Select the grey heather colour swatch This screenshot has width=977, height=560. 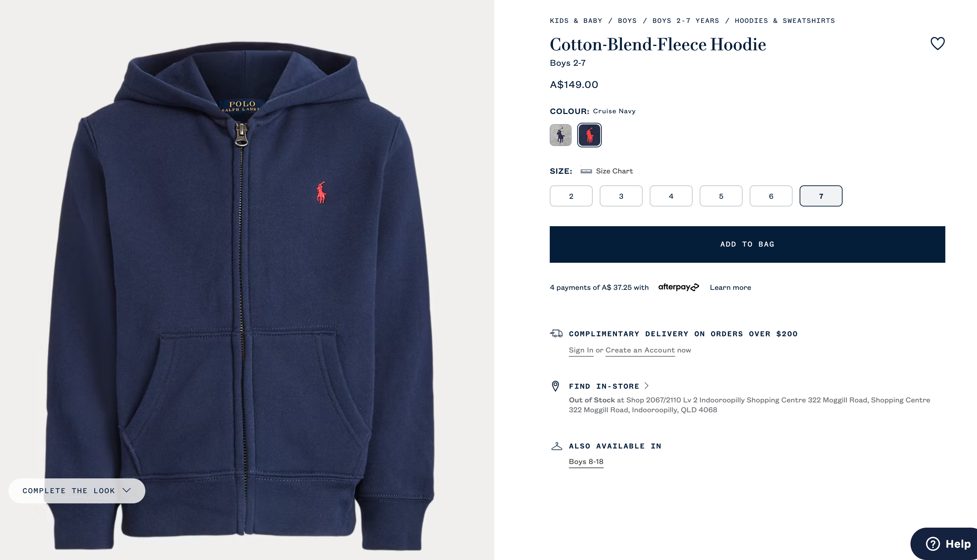pyautogui.click(x=561, y=135)
